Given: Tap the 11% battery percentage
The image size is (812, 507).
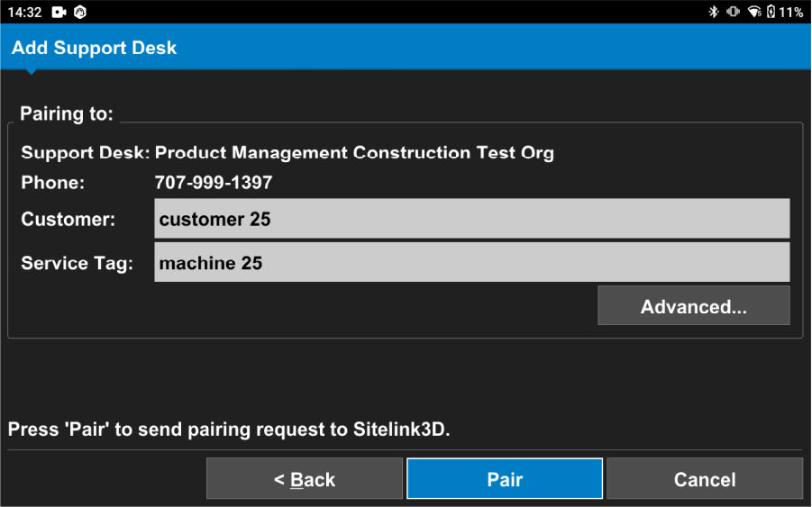Looking at the screenshot, I should coord(791,12).
